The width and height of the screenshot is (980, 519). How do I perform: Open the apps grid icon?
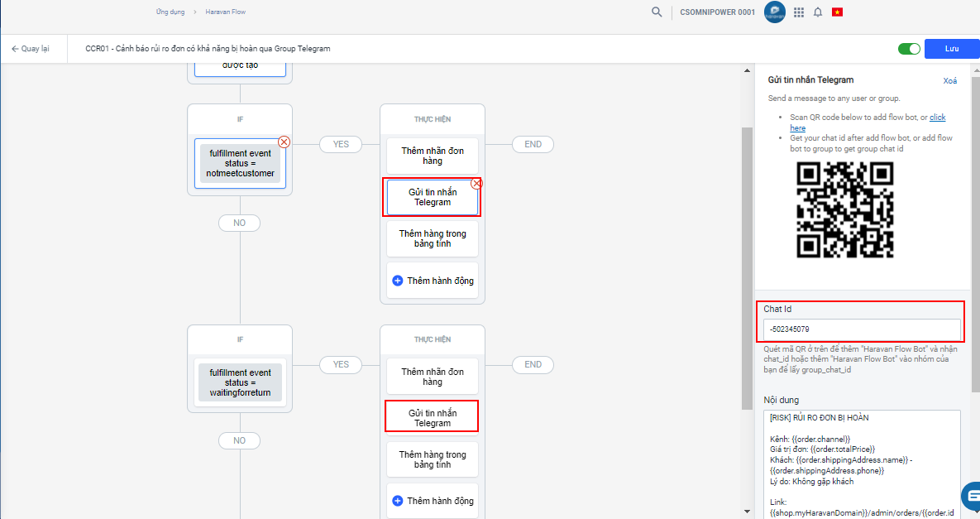tap(798, 12)
